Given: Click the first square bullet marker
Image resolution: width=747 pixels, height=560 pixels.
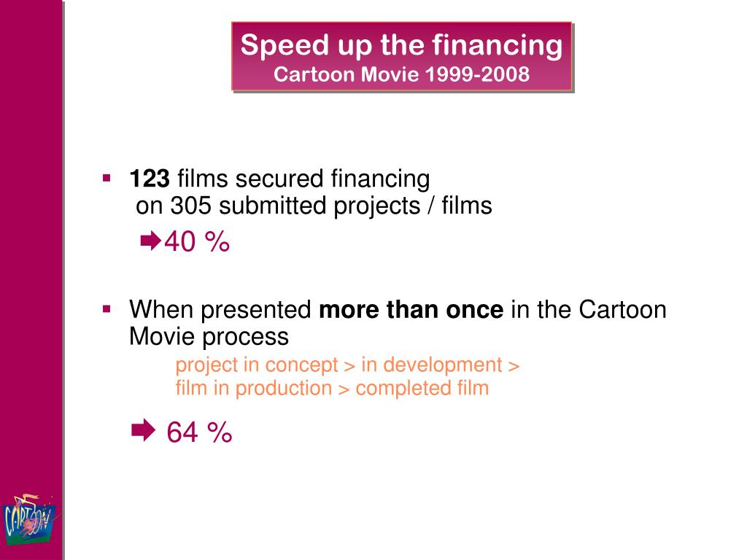Looking at the screenshot, I should [107, 179].
